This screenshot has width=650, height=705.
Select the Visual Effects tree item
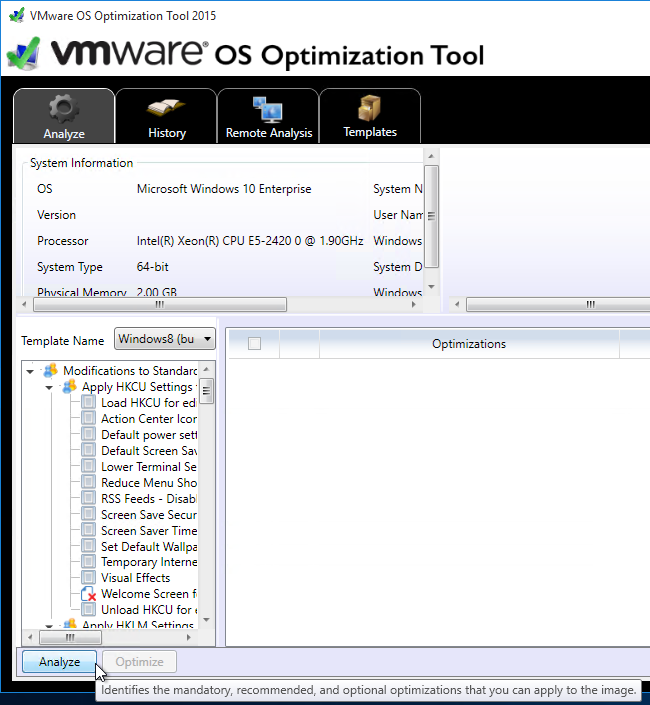pos(136,578)
